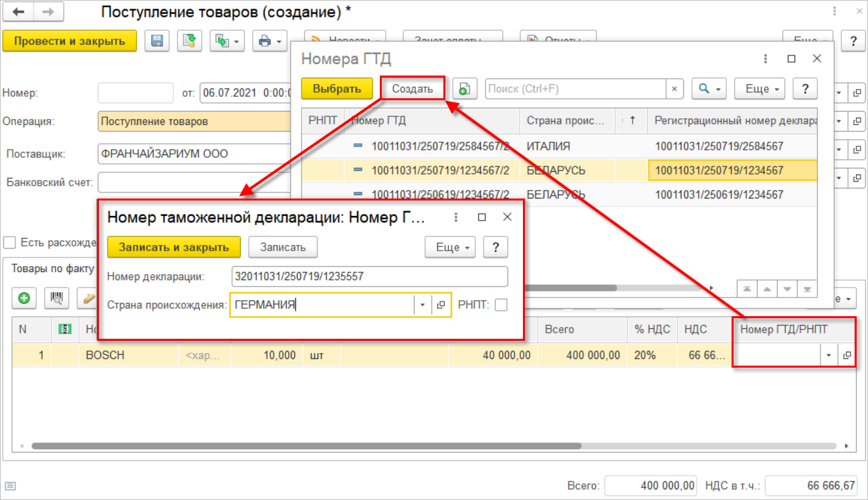Viewport: 868px width, 500px height.
Task: Click Страна происхождения column header in list
Action: click(568, 121)
